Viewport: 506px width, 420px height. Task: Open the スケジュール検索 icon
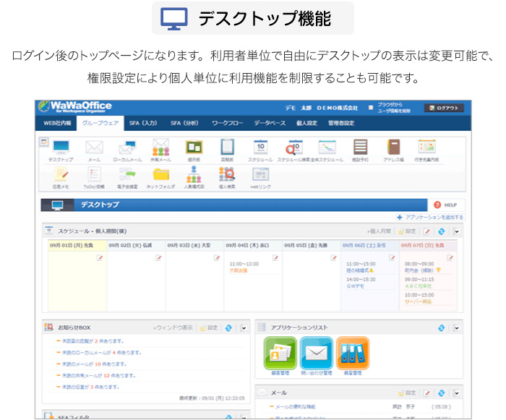pyautogui.click(x=294, y=150)
